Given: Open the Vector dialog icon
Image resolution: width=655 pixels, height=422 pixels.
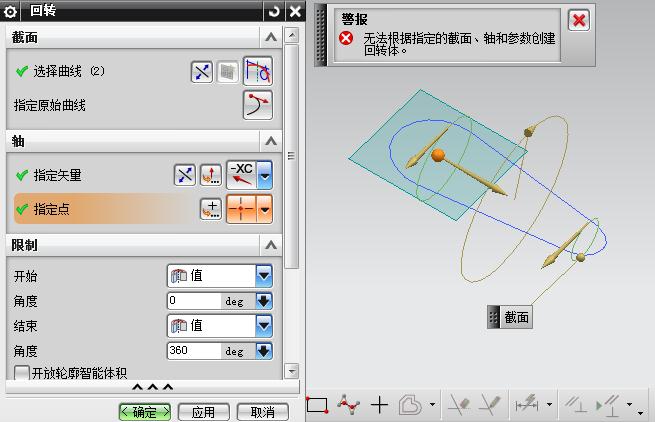Looking at the screenshot, I should pos(211,175).
